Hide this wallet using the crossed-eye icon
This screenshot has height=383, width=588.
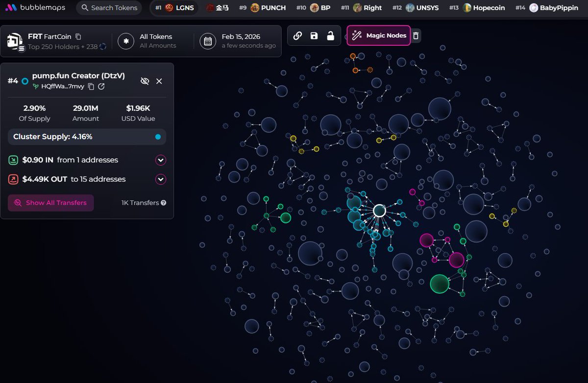(x=145, y=81)
